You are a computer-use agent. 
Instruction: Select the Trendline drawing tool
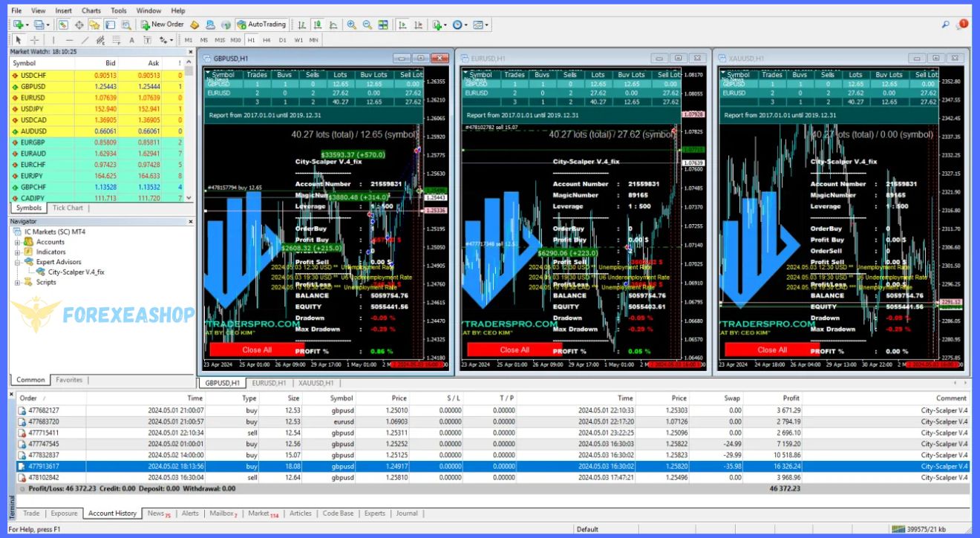click(x=85, y=40)
